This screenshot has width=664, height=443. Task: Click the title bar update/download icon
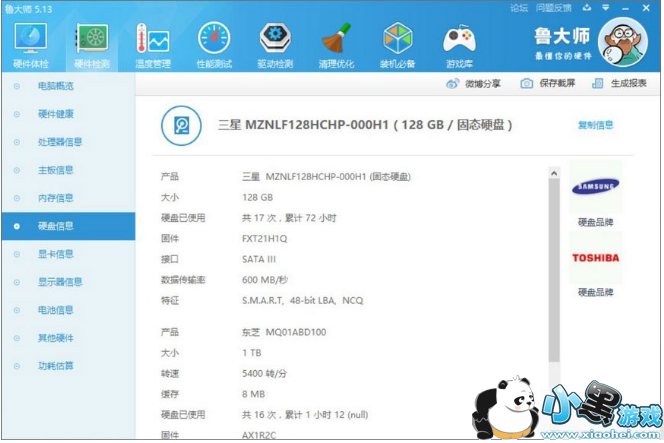(x=587, y=8)
